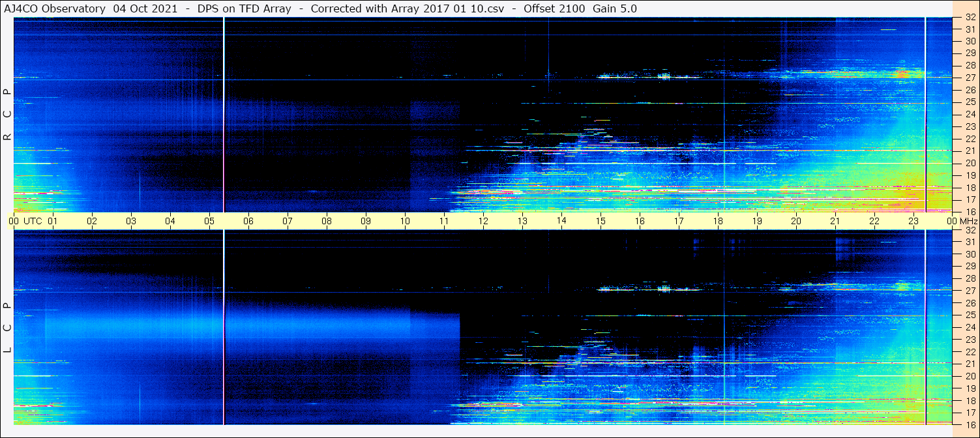Select the 19 MHz label on LCP frequency scale
This screenshot has height=438, width=980.
click(970, 388)
